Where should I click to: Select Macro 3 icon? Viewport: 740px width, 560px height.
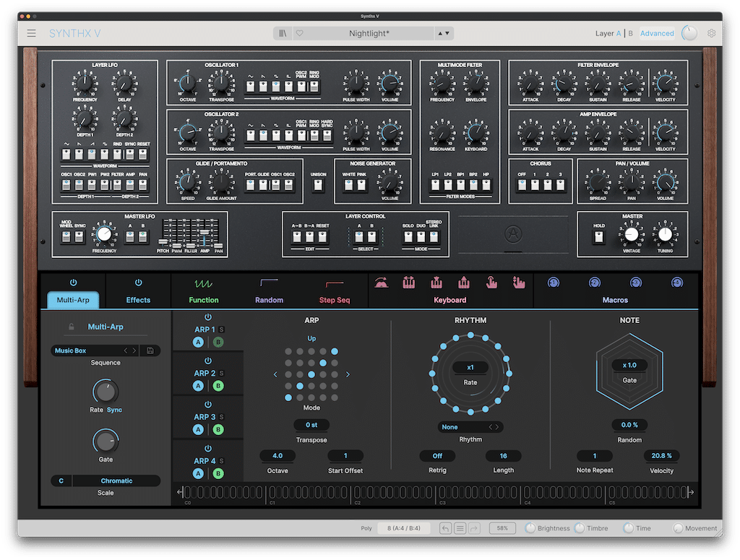pos(636,283)
